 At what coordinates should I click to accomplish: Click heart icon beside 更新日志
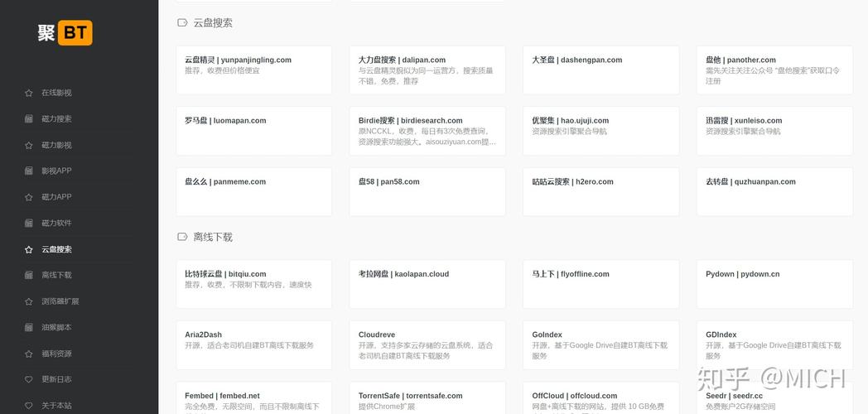[29, 380]
